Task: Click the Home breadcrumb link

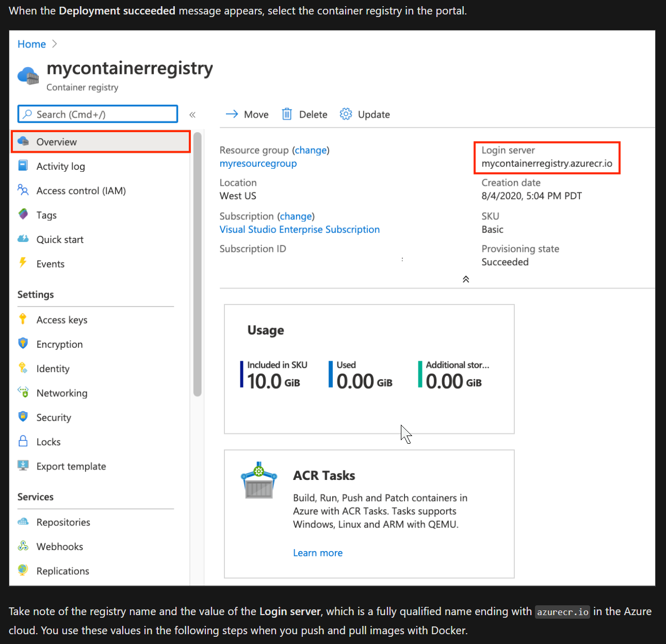Action: tap(31, 44)
